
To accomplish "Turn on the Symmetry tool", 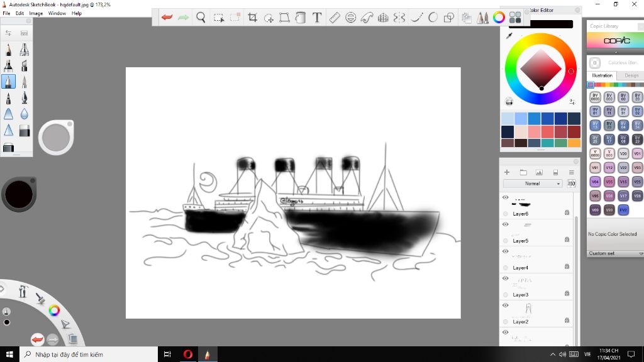I will coord(399,17).
